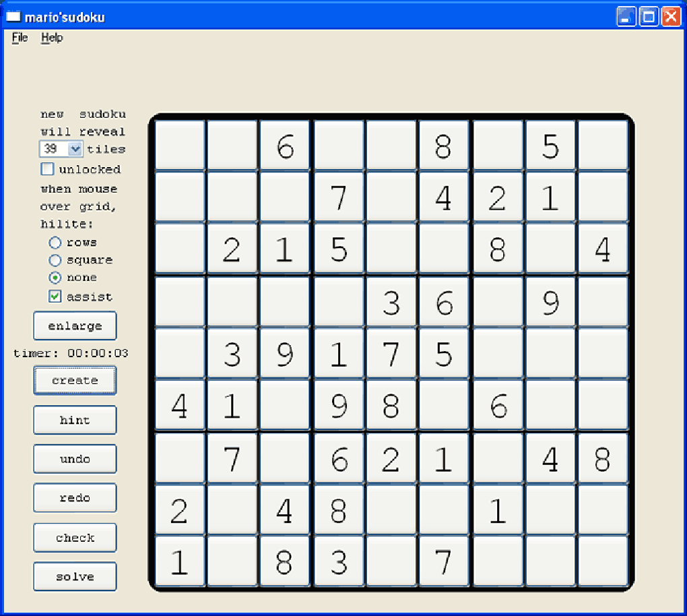Uncheck the assist checkbox
The image size is (687, 616).
click(x=55, y=297)
